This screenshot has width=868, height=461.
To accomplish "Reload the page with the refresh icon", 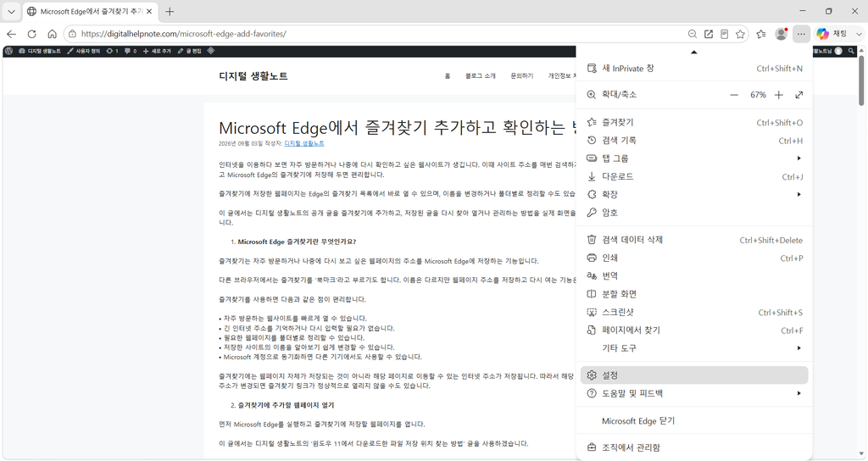I will coord(31,34).
